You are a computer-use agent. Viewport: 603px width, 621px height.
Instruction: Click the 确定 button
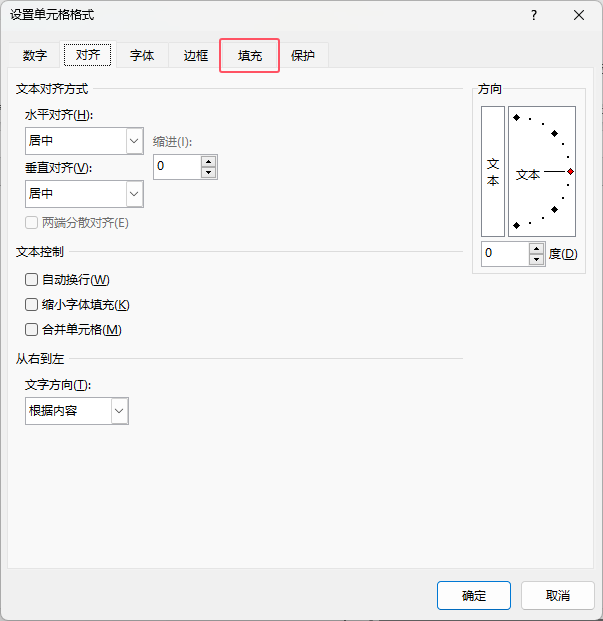474,596
